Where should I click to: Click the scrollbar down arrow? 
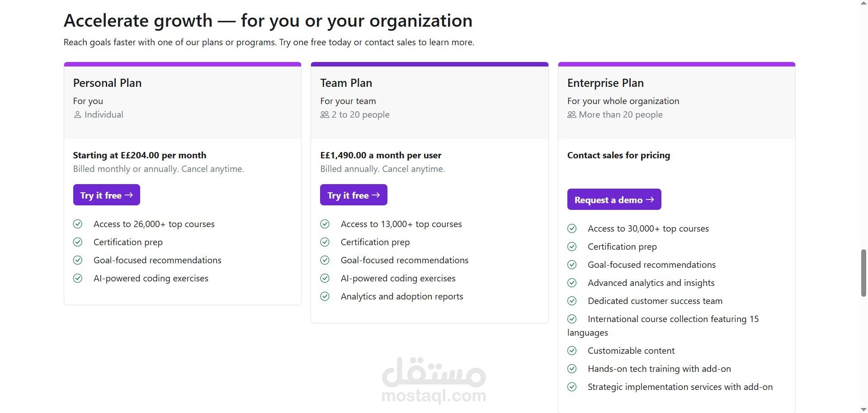pos(863,409)
